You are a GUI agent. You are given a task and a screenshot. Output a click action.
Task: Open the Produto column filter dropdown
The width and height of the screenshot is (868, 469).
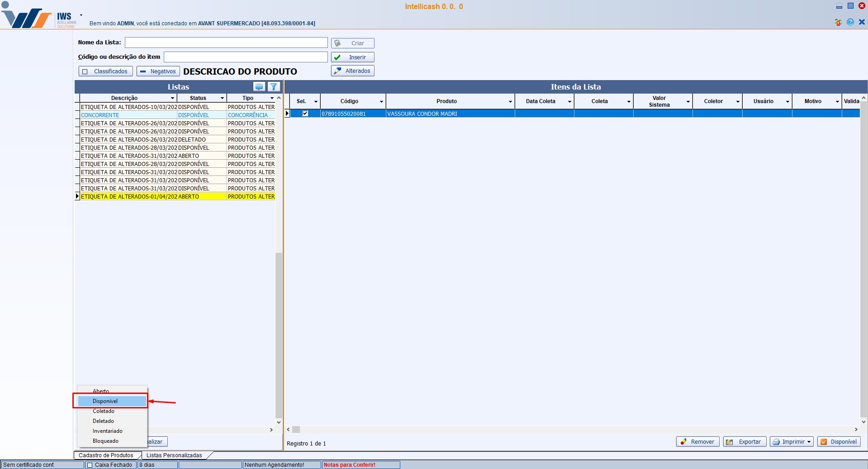pos(510,102)
